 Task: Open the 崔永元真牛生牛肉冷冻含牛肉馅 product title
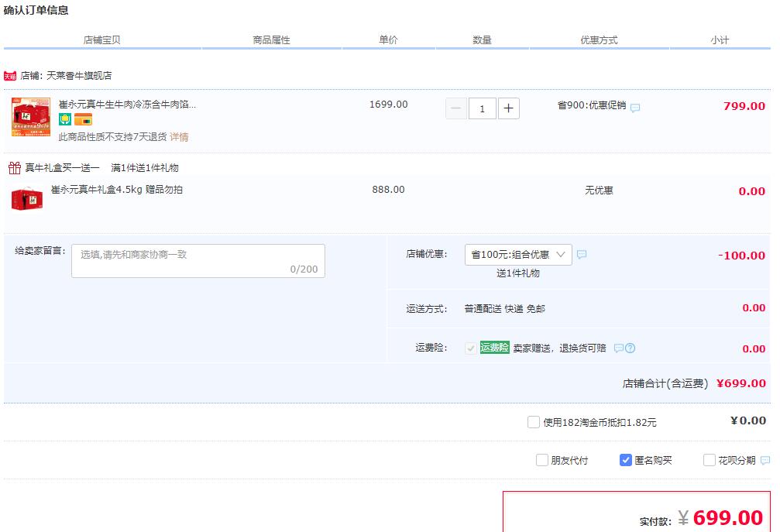[x=127, y=105]
